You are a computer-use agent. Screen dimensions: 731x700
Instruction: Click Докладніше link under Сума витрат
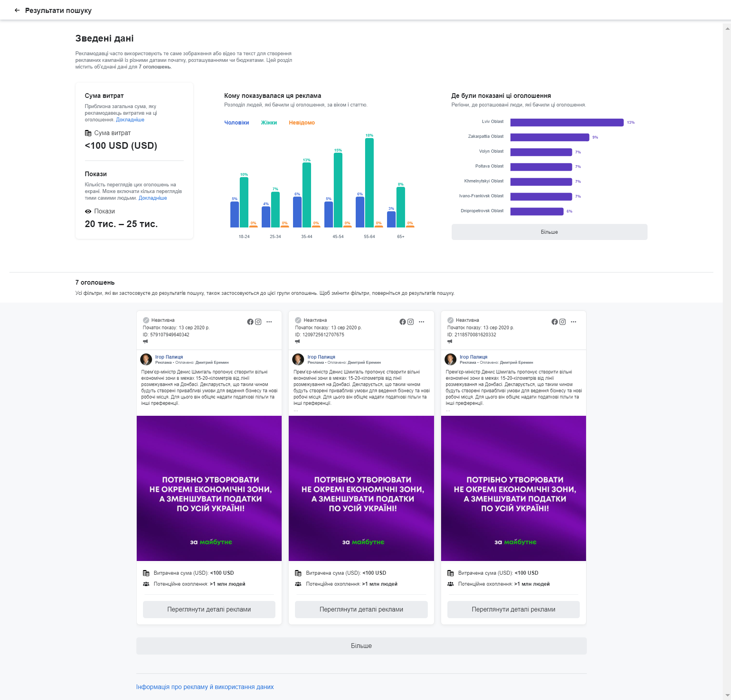(x=130, y=120)
